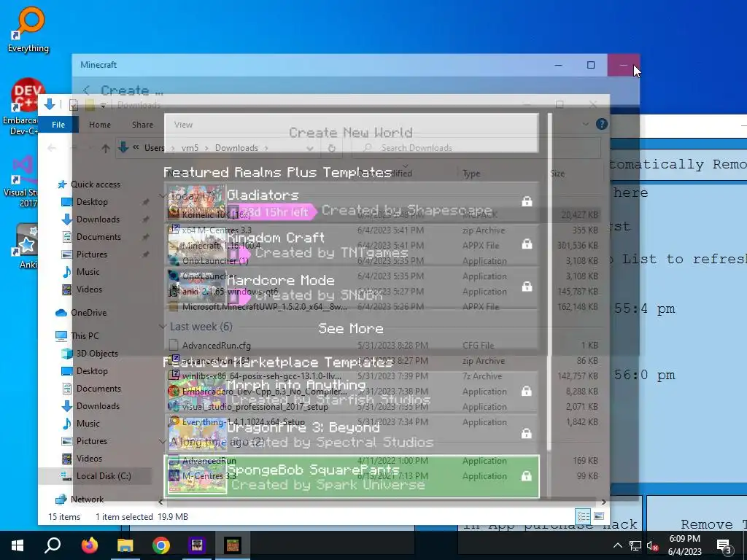This screenshot has width=747, height=560.
Task: Launch Firefox from the taskbar
Action: [89, 545]
